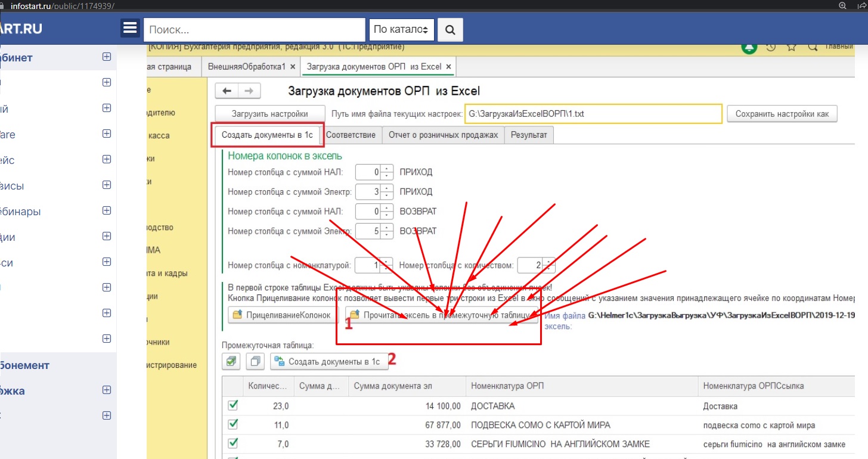This screenshot has width=868, height=459.
Task: Click stepper of НАЛ ВОЗВРАТ column number
Action: 387,211
